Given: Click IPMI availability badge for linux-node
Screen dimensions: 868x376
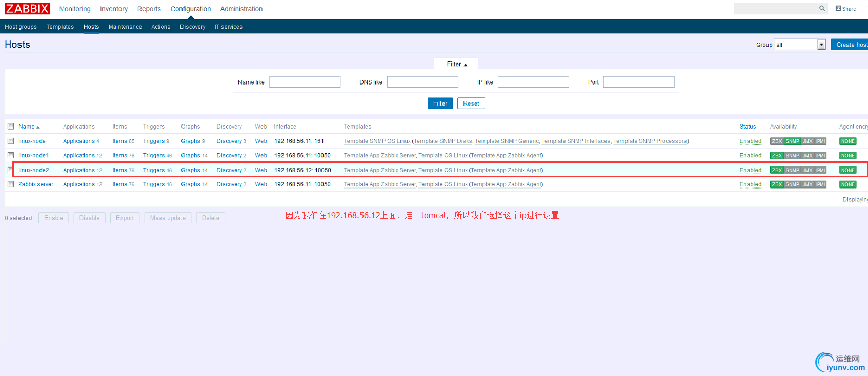Looking at the screenshot, I should [x=820, y=141].
